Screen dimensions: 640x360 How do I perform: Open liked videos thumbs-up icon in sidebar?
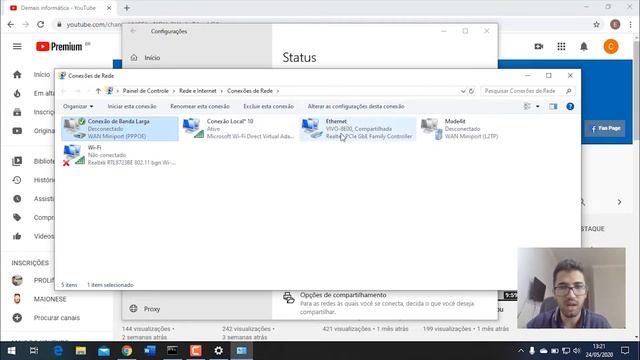click(x=17, y=236)
